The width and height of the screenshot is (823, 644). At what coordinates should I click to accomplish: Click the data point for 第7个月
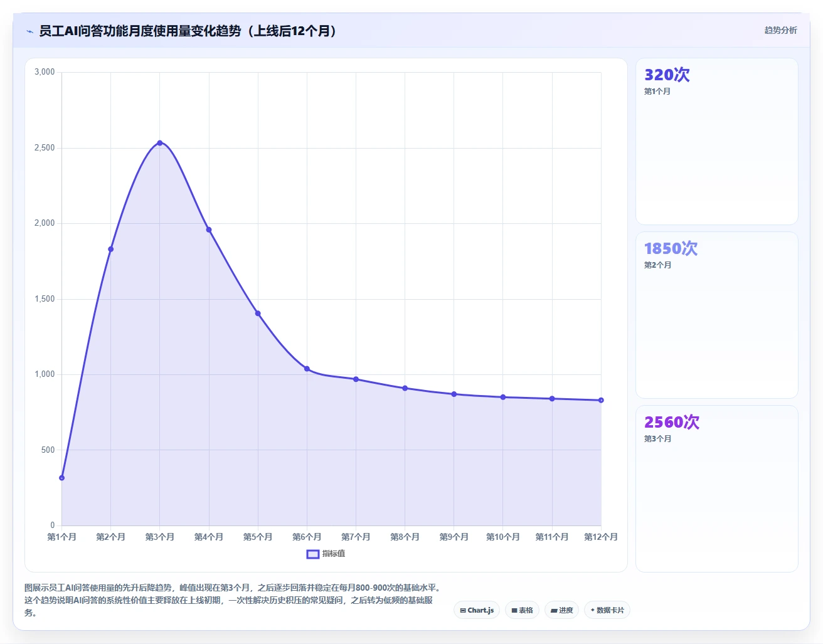(356, 379)
